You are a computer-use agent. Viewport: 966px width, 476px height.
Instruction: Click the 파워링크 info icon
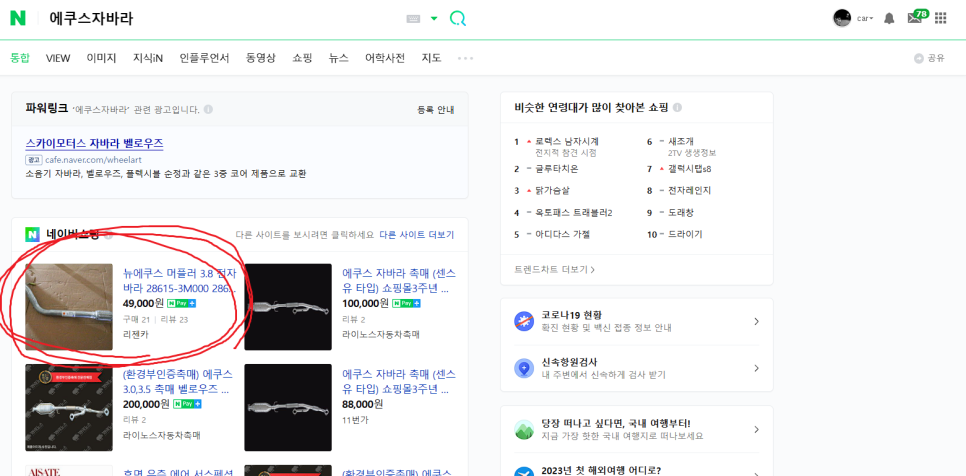tap(208, 110)
